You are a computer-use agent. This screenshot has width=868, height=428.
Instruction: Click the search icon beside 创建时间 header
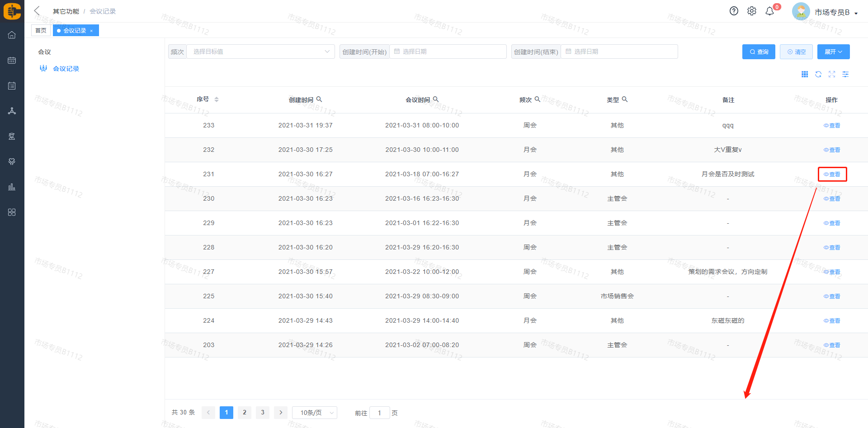[x=319, y=99]
